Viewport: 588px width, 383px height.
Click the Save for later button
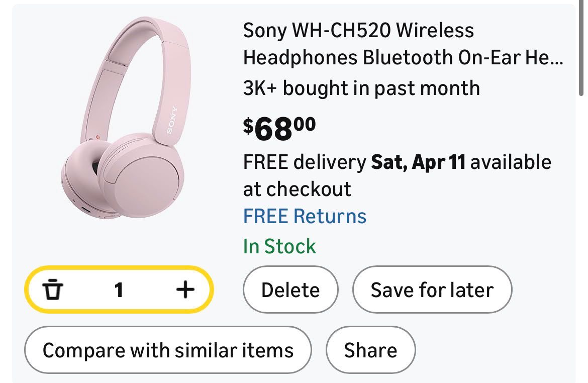tap(432, 290)
